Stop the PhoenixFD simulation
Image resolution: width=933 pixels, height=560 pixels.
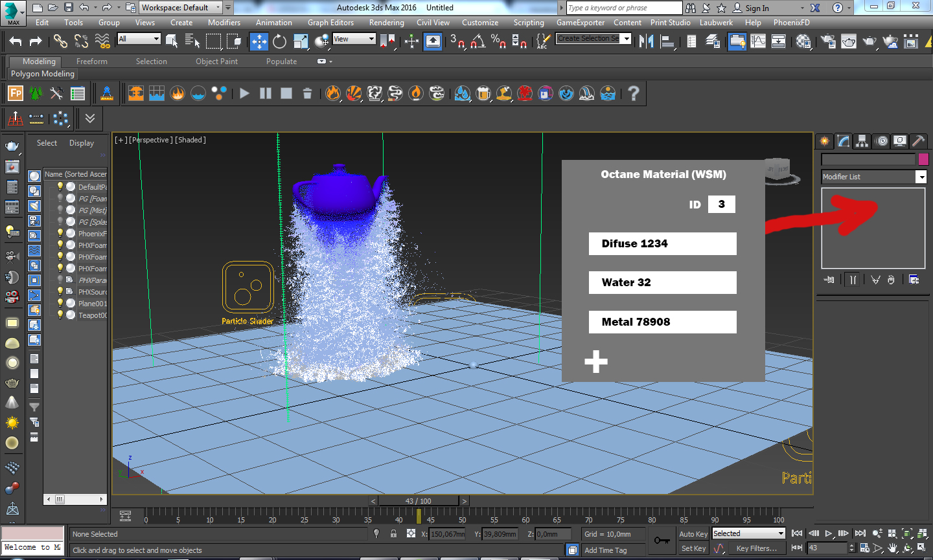286,93
